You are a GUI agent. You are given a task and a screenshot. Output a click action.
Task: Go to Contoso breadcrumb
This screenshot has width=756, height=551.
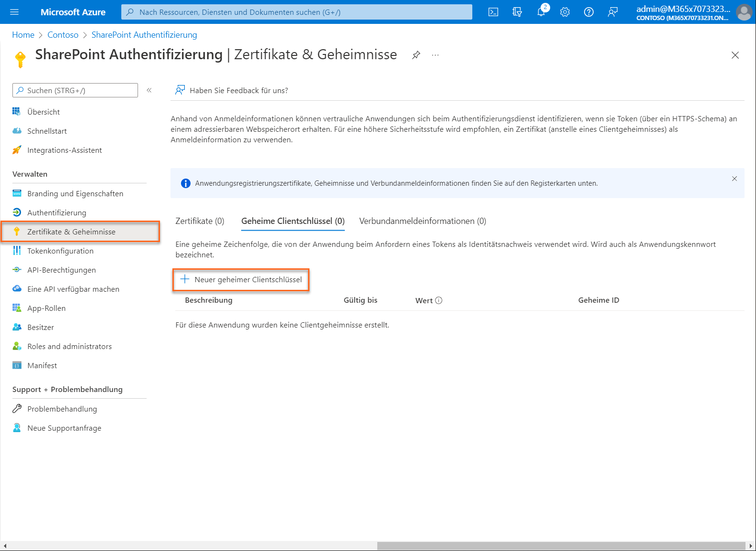pyautogui.click(x=63, y=35)
